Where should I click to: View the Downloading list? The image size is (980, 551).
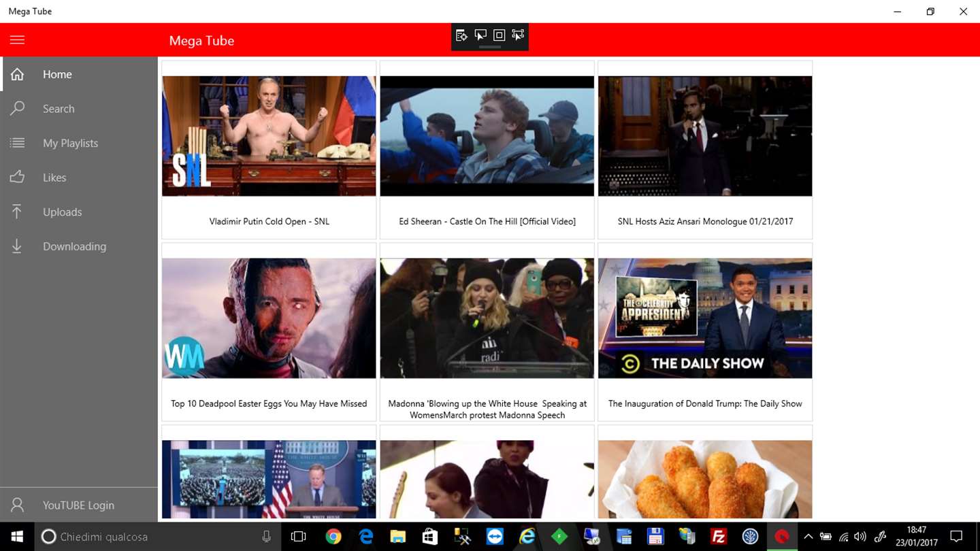79,246
